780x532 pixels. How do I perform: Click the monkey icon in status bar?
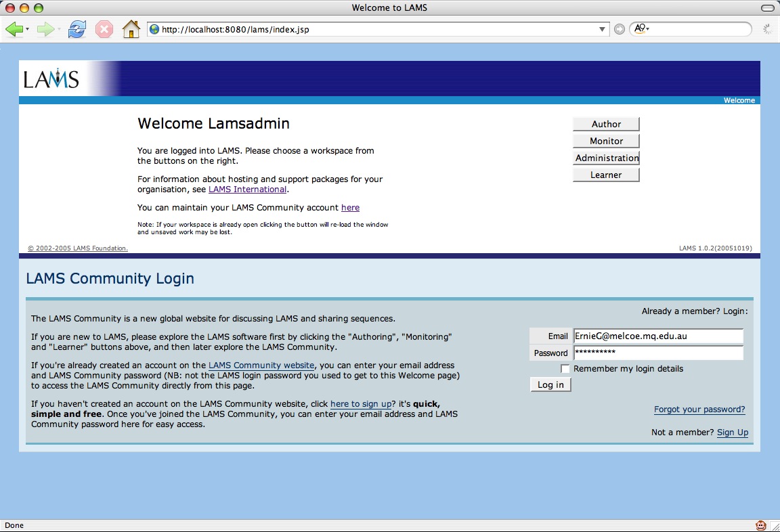761,525
